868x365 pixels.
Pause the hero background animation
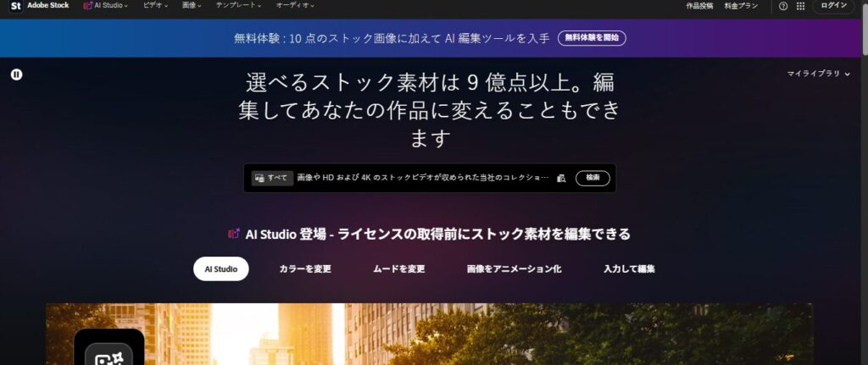tap(17, 75)
